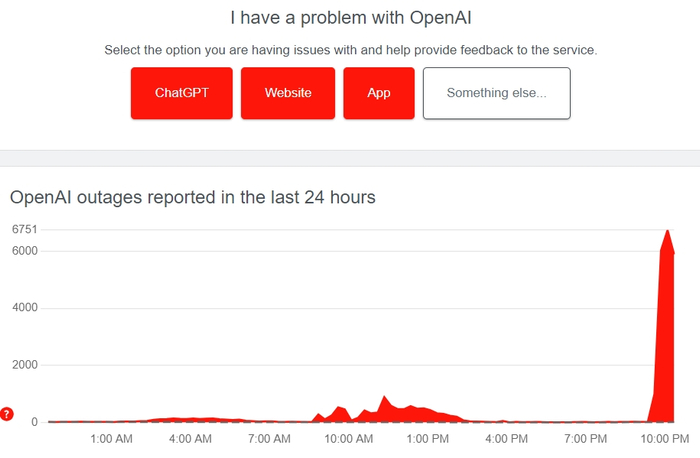Viewport: 700px width, 458px height.
Task: Pick the 10:00 AM time marker
Action: tap(349, 439)
